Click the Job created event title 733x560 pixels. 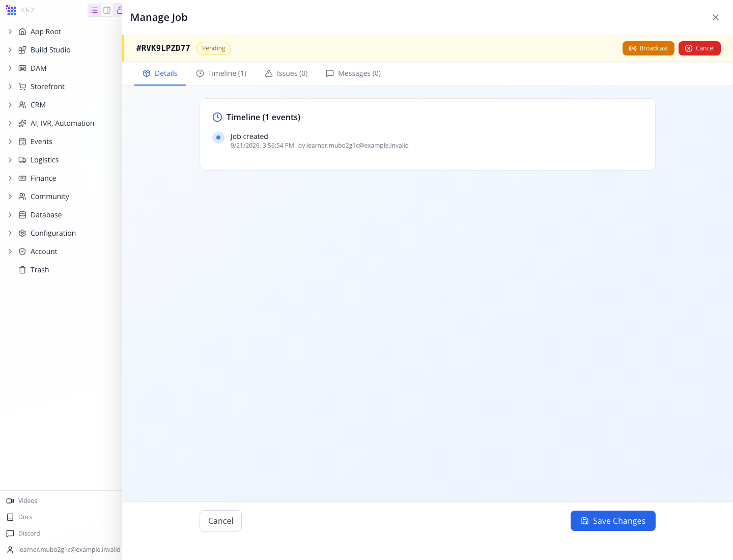[x=249, y=136]
